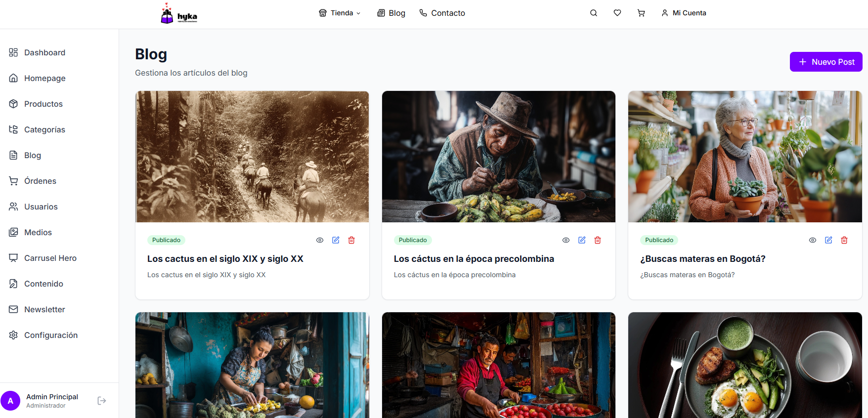Screen dimensions: 868x418
Task: Click the Publicado badge on siglo XIX post
Action: click(x=166, y=240)
